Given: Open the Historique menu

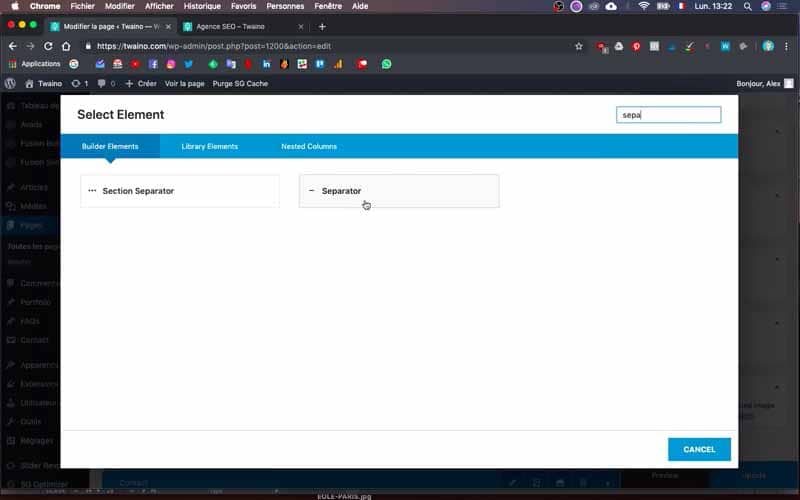Looking at the screenshot, I should 202,6.
